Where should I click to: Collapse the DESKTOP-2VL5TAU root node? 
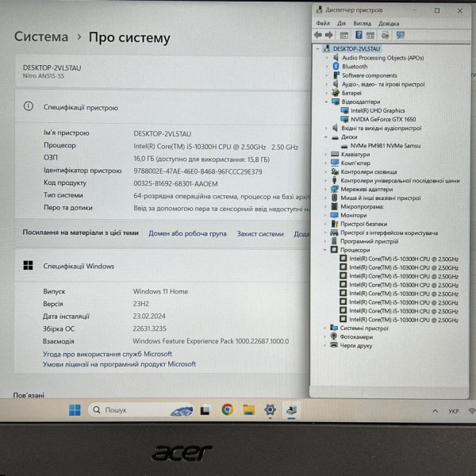tap(317, 48)
